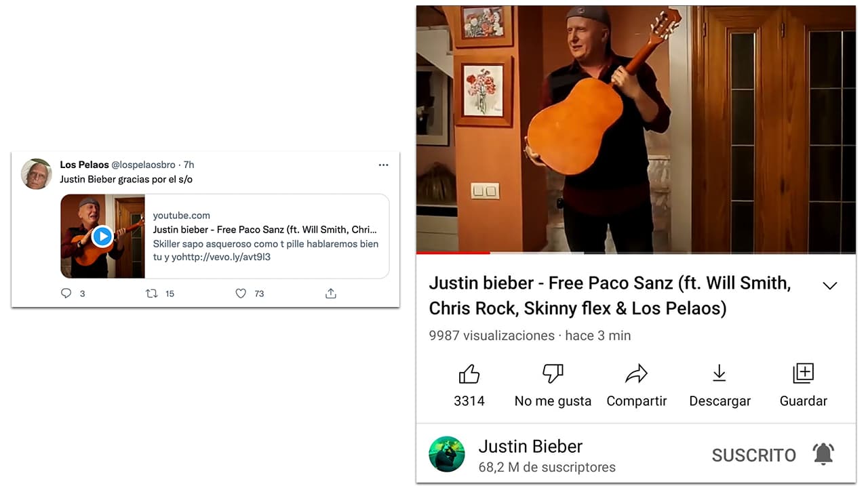
Task: Click the red video progress bar
Action: (452, 253)
